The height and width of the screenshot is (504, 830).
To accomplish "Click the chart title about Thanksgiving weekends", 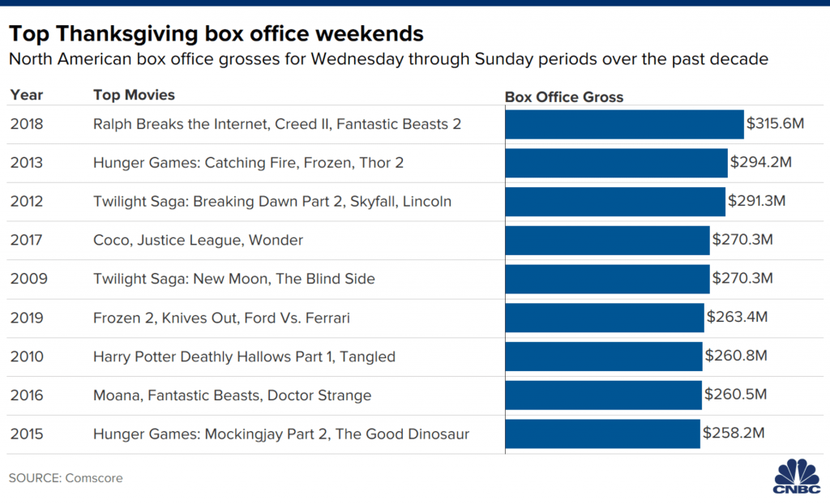I will pyautogui.click(x=216, y=34).
